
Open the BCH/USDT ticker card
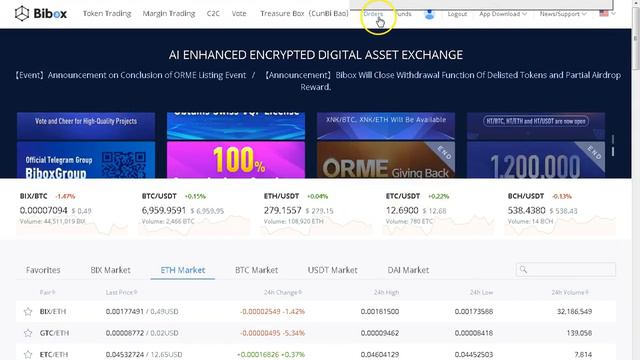tap(560, 212)
